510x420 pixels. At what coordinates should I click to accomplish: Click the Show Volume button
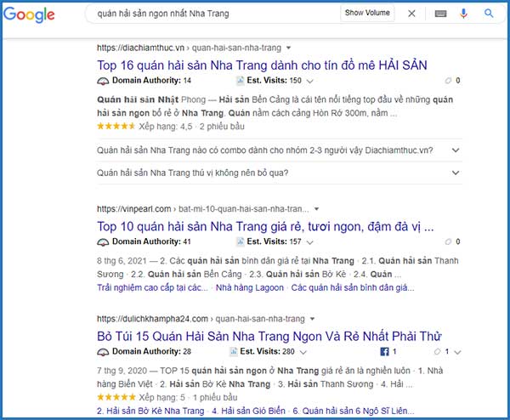(367, 13)
